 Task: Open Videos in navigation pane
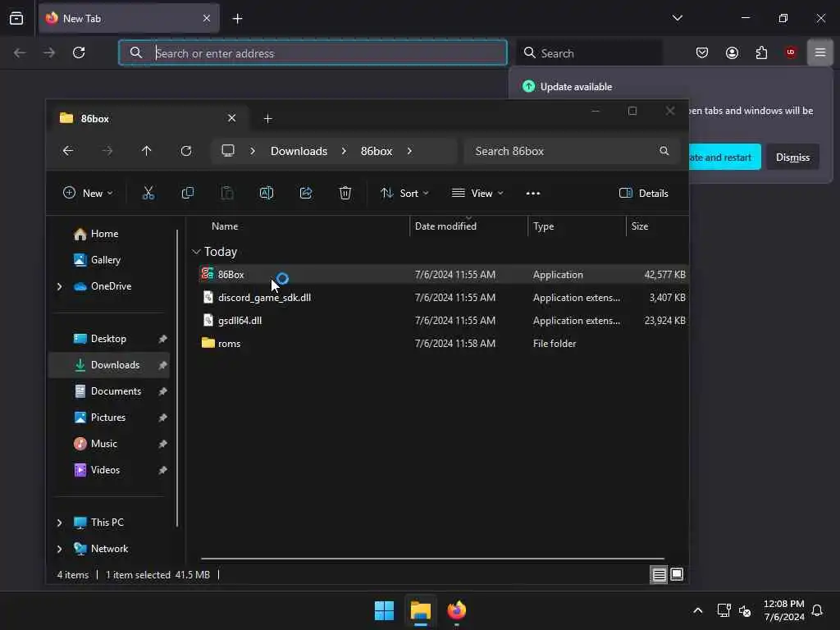(x=105, y=470)
